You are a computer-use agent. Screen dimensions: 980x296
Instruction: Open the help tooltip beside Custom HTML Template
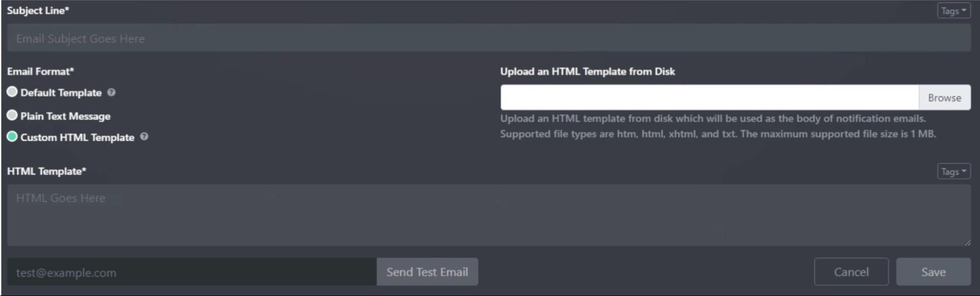click(144, 138)
